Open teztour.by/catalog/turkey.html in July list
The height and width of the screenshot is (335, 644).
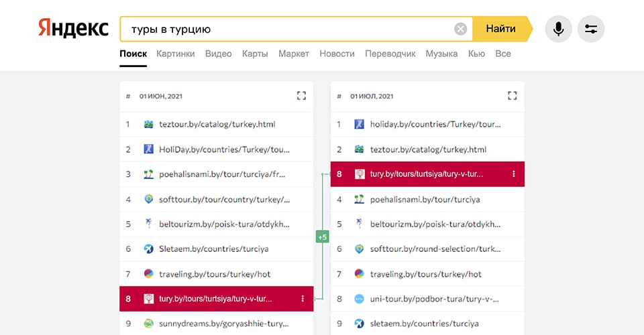pos(429,149)
